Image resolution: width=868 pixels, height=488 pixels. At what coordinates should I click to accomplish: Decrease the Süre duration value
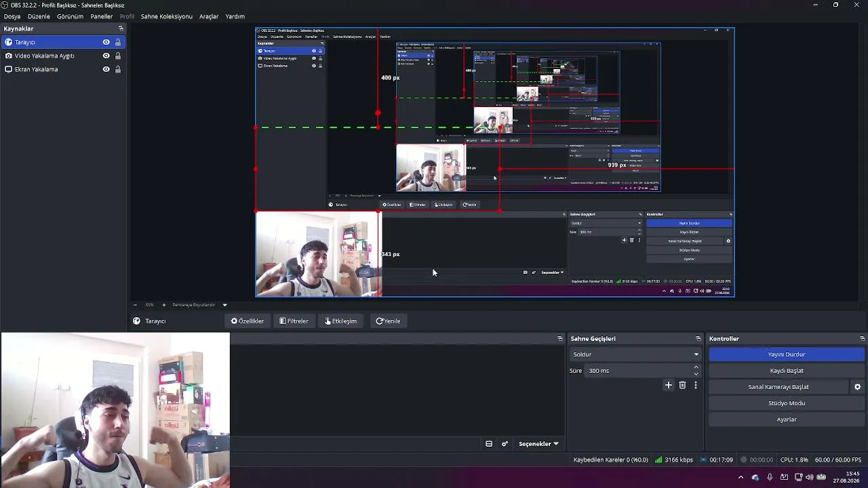[696, 373]
